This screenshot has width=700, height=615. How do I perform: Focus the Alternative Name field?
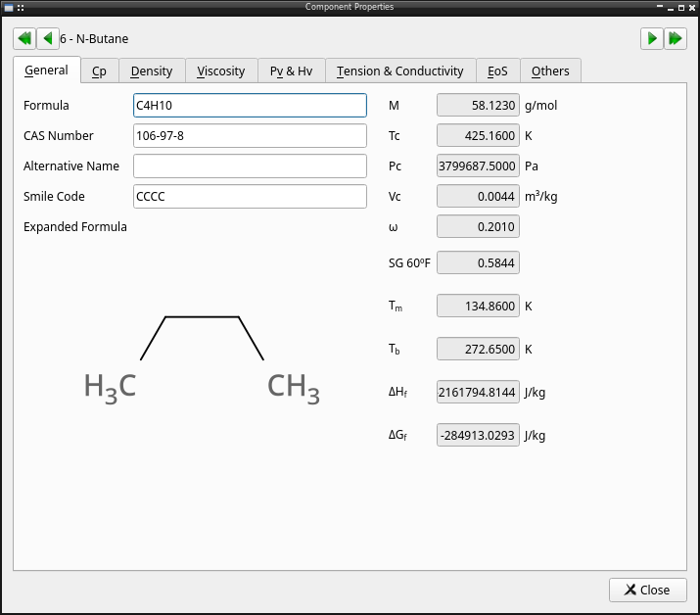point(250,166)
